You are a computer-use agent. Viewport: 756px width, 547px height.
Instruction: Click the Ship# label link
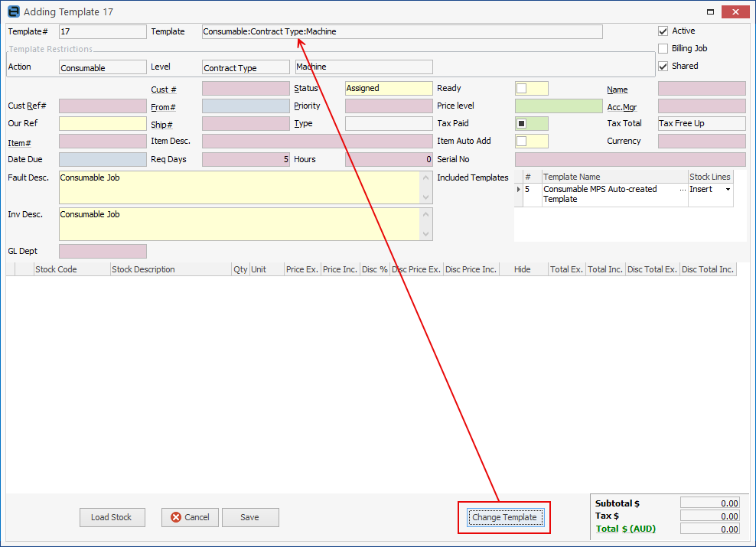tap(161, 125)
